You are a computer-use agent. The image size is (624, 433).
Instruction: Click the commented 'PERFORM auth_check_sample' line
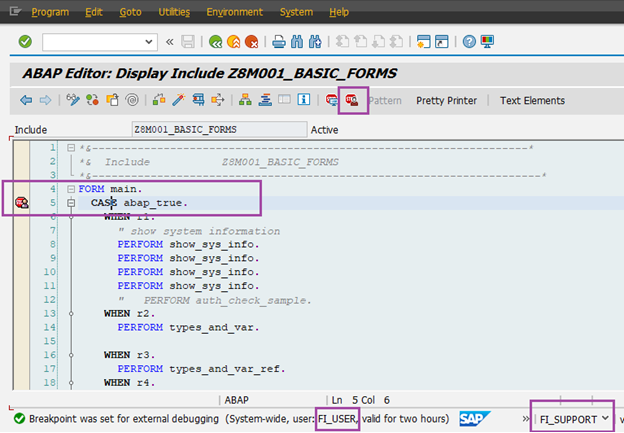pos(214,300)
